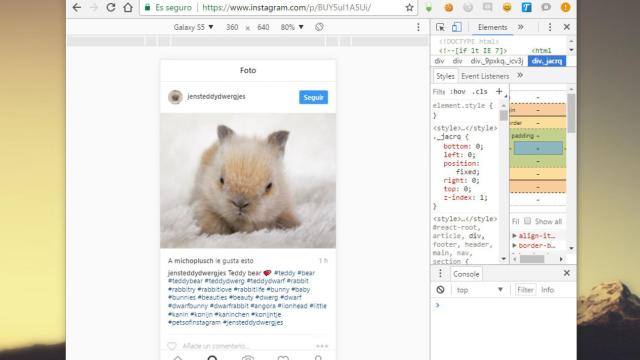Image resolution: width=640 pixels, height=360 pixels.
Task: Click the computed pane horizontal scrollbar thumb
Action: coord(532,259)
